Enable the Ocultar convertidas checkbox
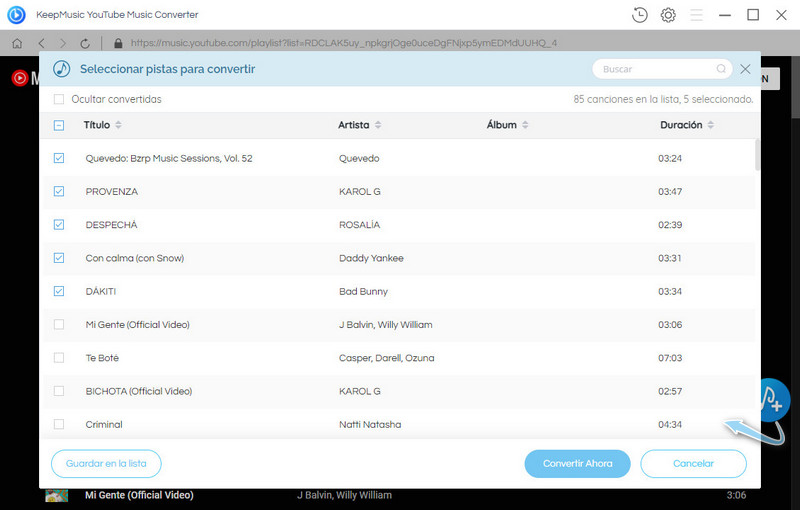The height and width of the screenshot is (510, 800). [59, 99]
